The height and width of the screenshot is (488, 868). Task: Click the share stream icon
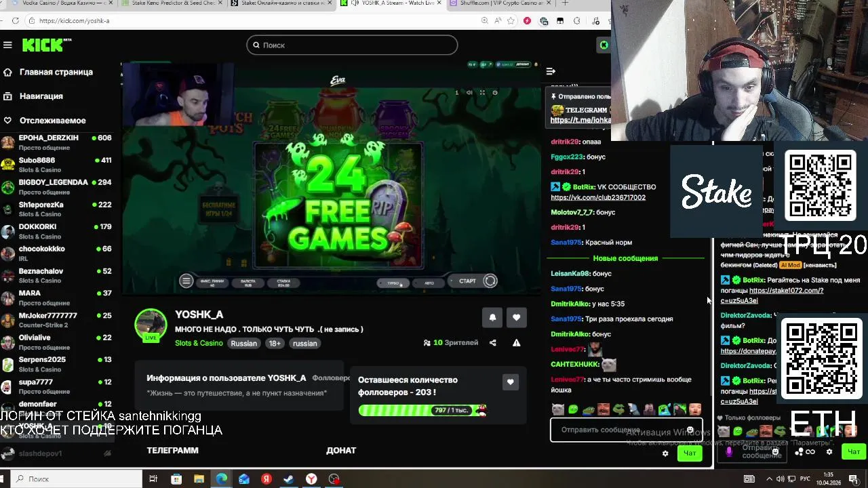[x=493, y=343]
